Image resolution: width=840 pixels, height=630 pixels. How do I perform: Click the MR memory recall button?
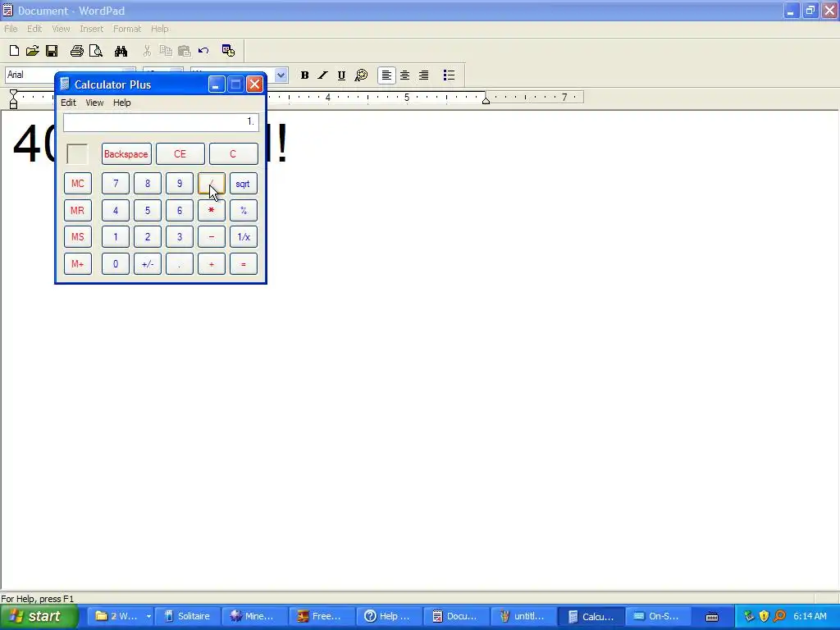click(78, 211)
